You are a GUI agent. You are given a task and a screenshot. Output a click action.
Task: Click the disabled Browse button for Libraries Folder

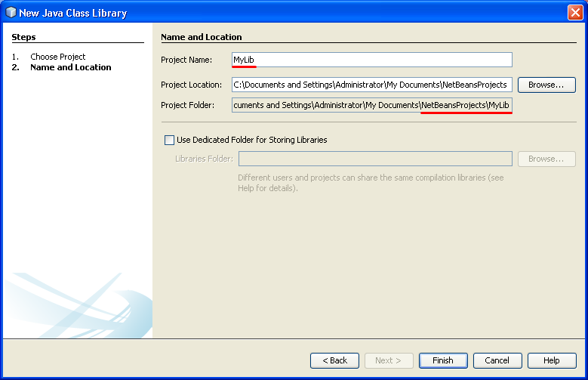[x=546, y=159]
